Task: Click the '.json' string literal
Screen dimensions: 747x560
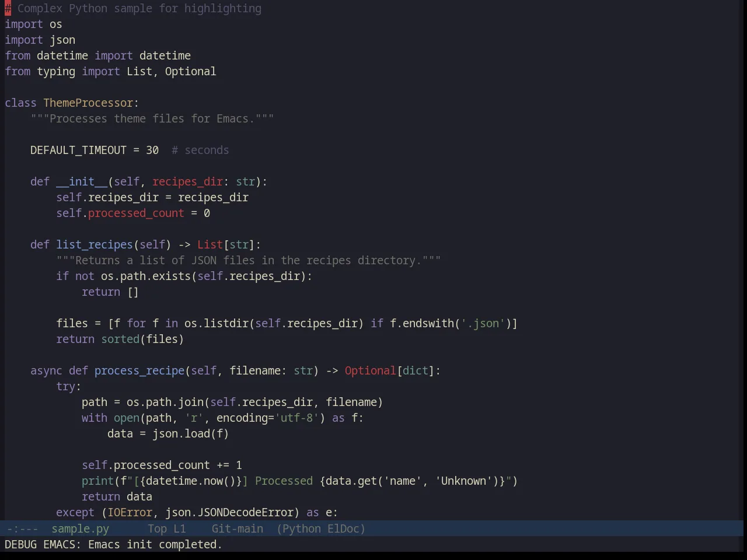Action: point(483,323)
